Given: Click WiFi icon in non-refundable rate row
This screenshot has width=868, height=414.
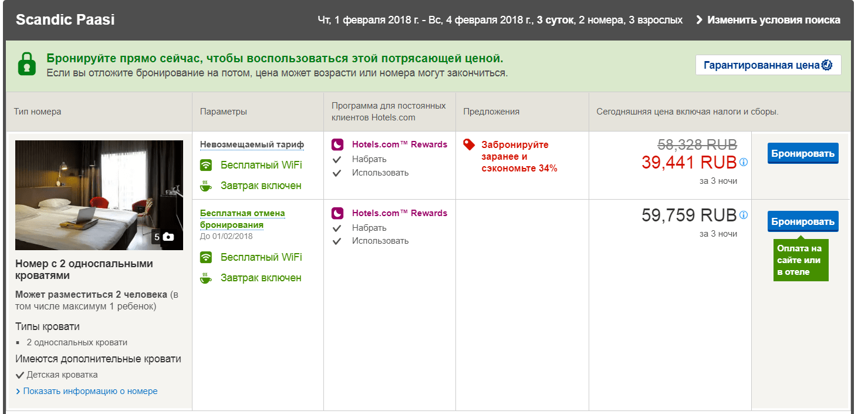Looking at the screenshot, I should tap(205, 165).
